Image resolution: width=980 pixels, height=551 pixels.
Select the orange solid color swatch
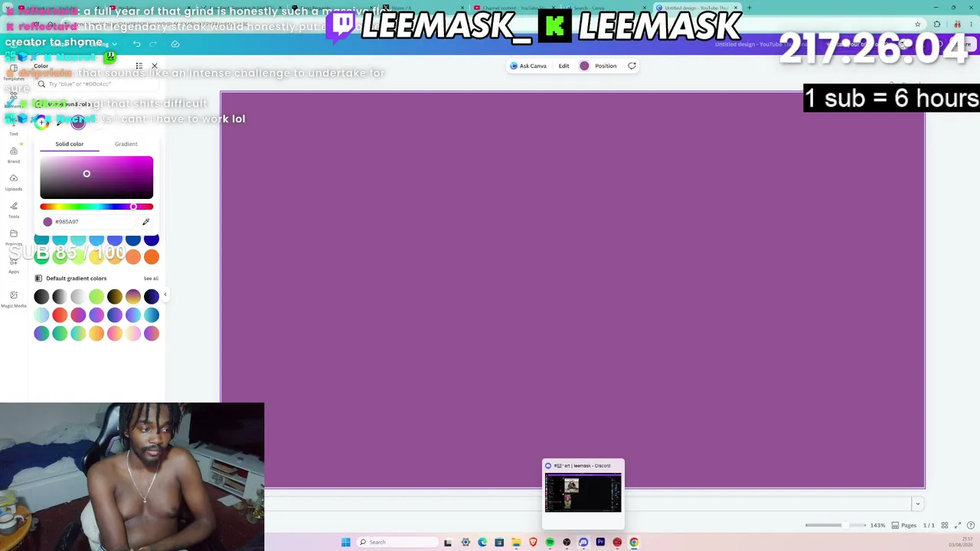152,257
